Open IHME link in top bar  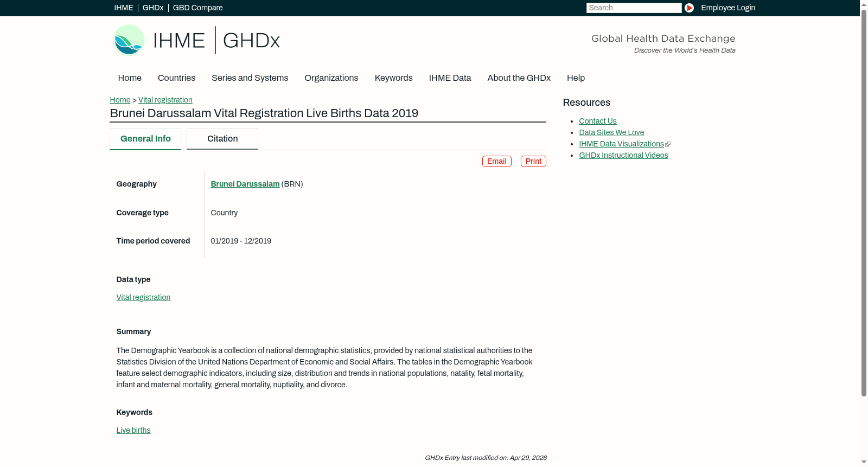point(124,8)
